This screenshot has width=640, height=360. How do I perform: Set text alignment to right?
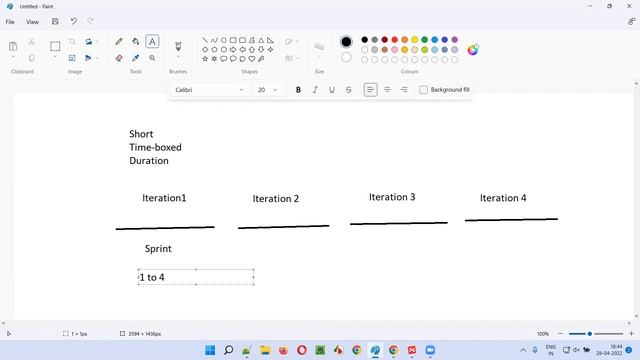pos(404,90)
